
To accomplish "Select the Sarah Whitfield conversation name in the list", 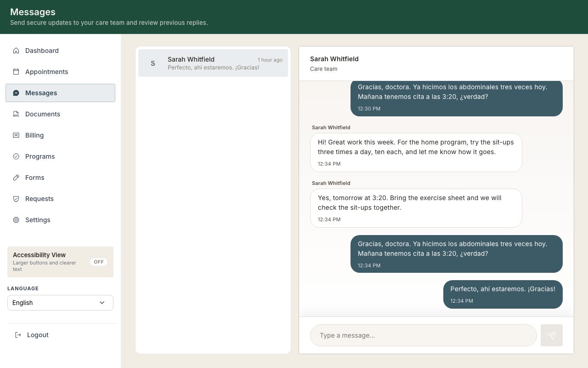I will [x=191, y=59].
